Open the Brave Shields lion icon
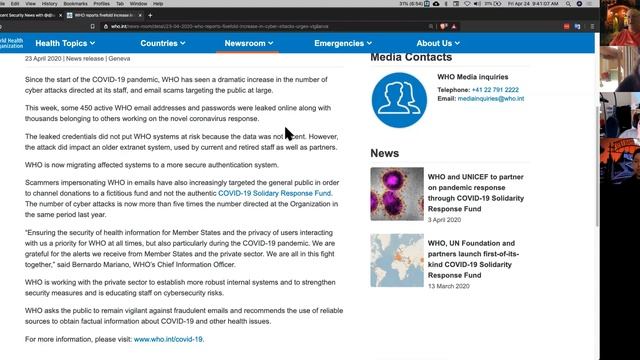Viewport: 640px width, 360px height. click(x=444, y=27)
